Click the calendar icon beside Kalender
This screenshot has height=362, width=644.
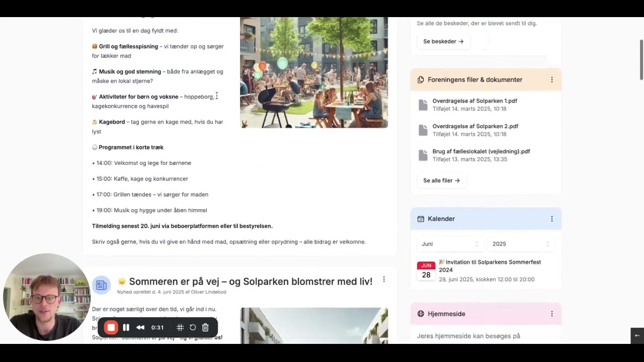(x=421, y=219)
